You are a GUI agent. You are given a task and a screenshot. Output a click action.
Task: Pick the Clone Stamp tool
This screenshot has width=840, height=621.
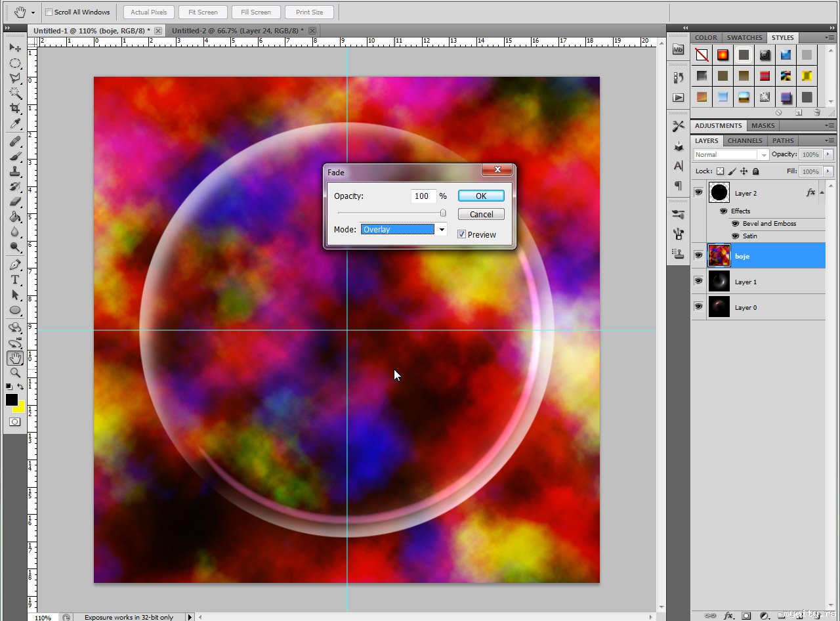point(15,171)
